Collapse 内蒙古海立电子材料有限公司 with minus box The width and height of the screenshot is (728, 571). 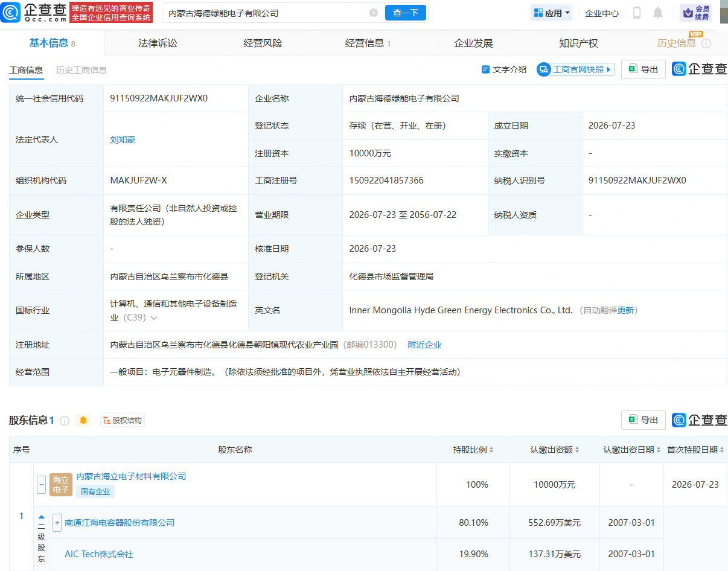(42, 484)
